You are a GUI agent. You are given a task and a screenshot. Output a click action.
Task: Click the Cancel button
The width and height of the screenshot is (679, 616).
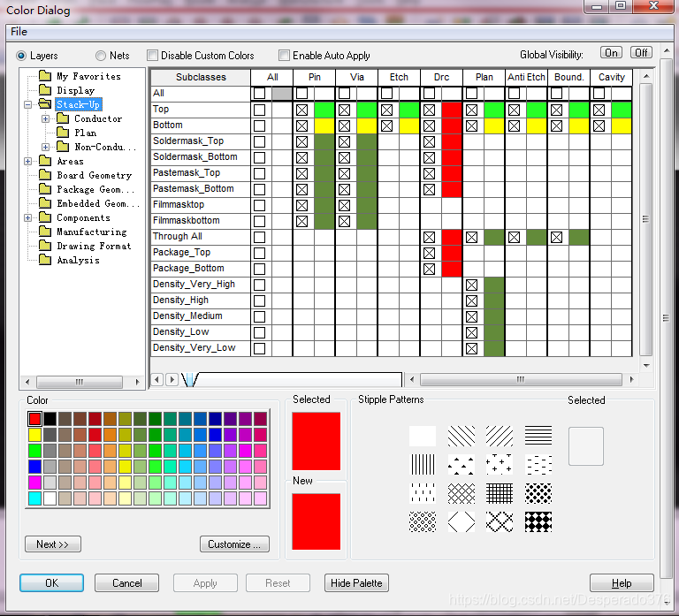pos(127,583)
